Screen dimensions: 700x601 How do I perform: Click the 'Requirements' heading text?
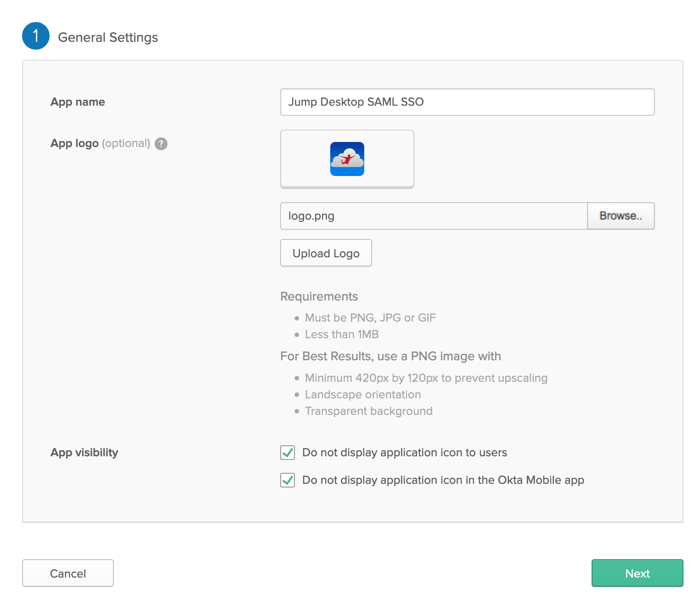point(319,296)
